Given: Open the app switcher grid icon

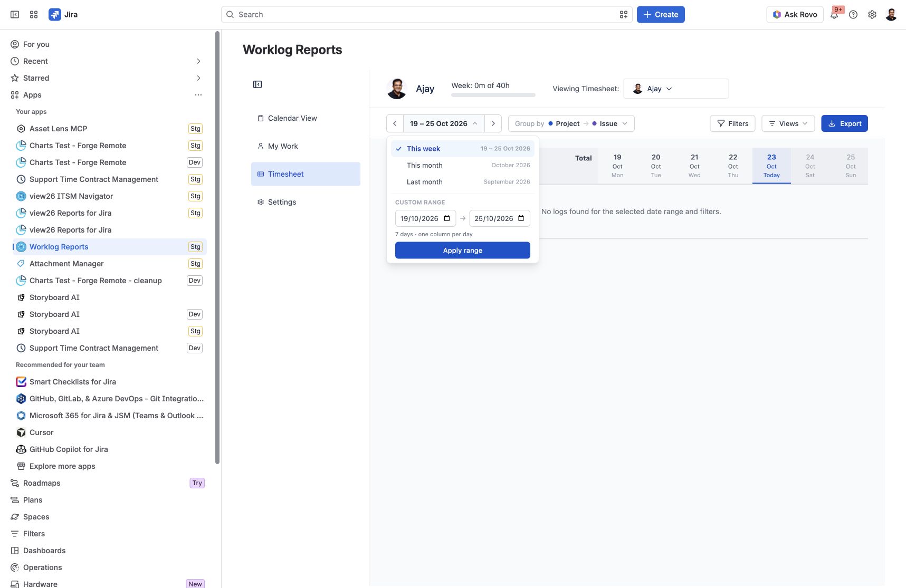Looking at the screenshot, I should click(x=34, y=15).
